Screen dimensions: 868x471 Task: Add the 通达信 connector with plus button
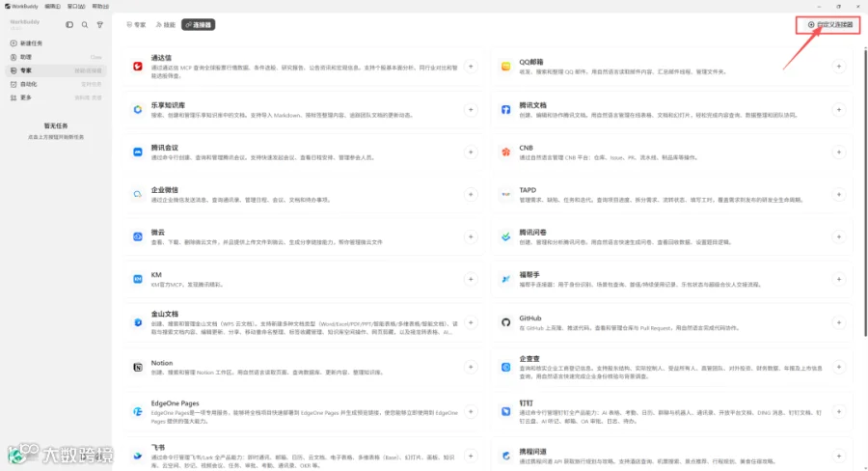(x=471, y=67)
